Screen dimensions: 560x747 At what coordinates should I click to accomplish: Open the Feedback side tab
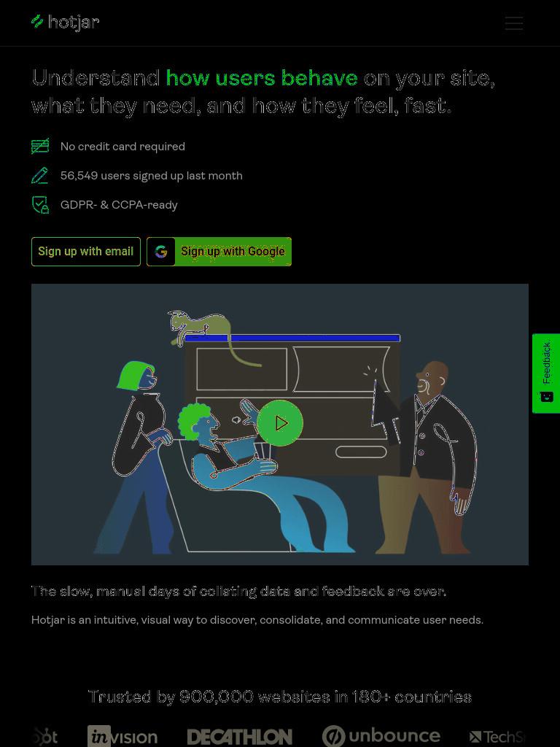click(x=546, y=373)
